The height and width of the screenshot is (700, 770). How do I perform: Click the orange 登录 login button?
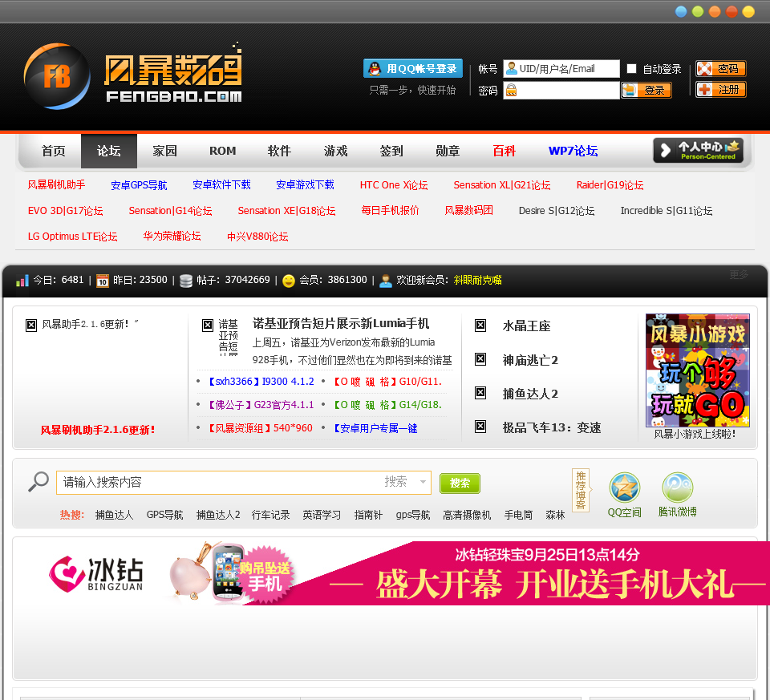click(646, 91)
